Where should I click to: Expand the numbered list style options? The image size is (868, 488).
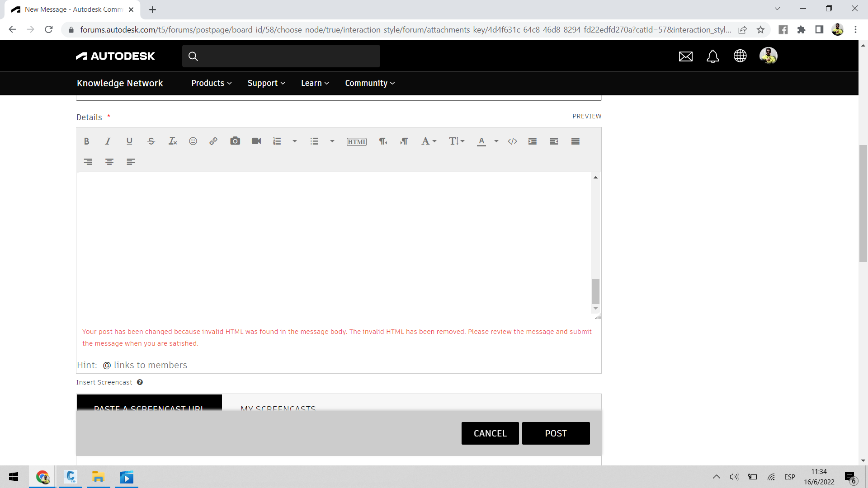coord(294,141)
